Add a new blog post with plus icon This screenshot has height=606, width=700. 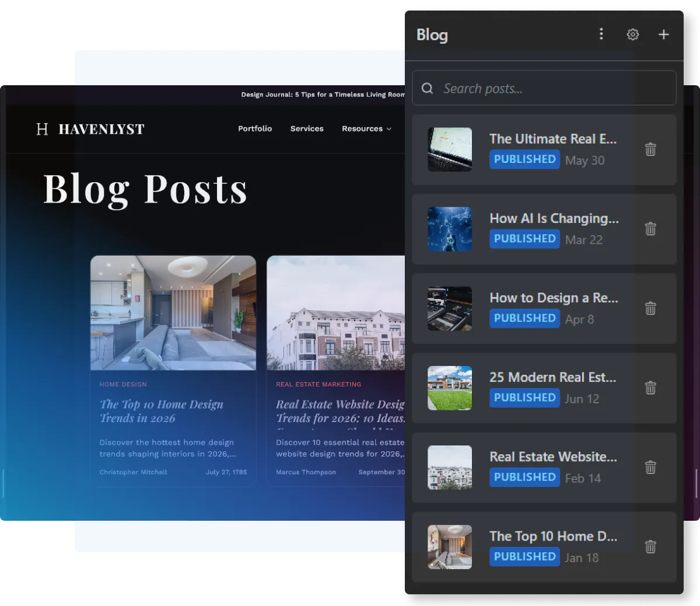click(664, 34)
